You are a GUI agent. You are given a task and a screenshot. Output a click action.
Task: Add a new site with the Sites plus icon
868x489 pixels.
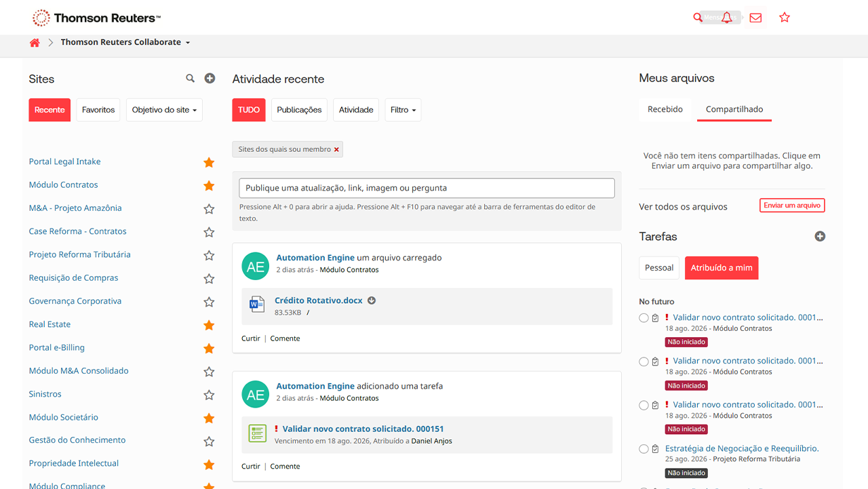pos(210,79)
